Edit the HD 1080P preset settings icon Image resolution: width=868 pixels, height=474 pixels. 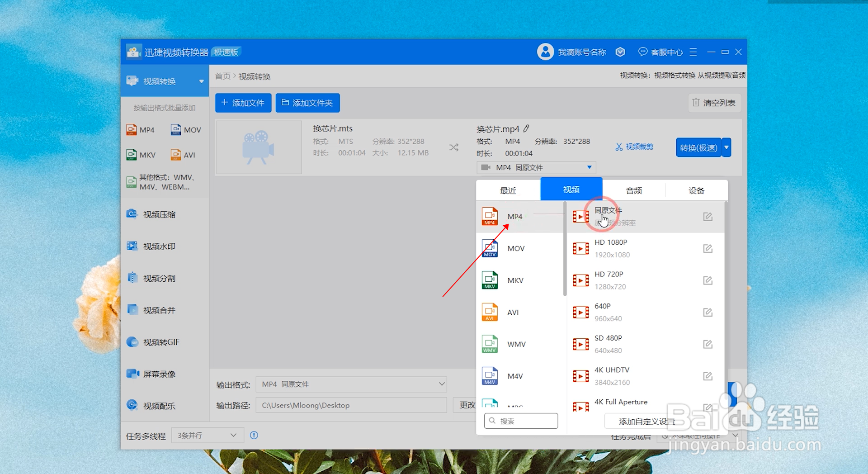[708, 248]
